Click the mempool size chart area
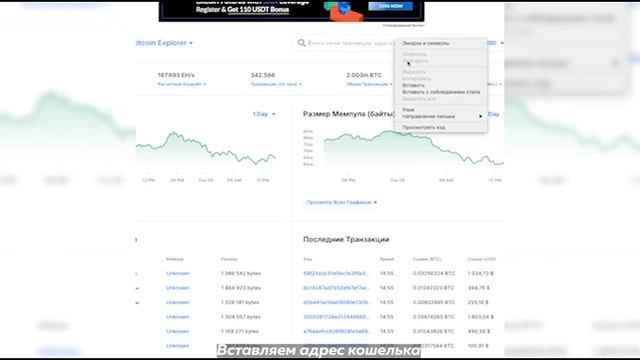This screenshot has height=360, width=640. 413,148
